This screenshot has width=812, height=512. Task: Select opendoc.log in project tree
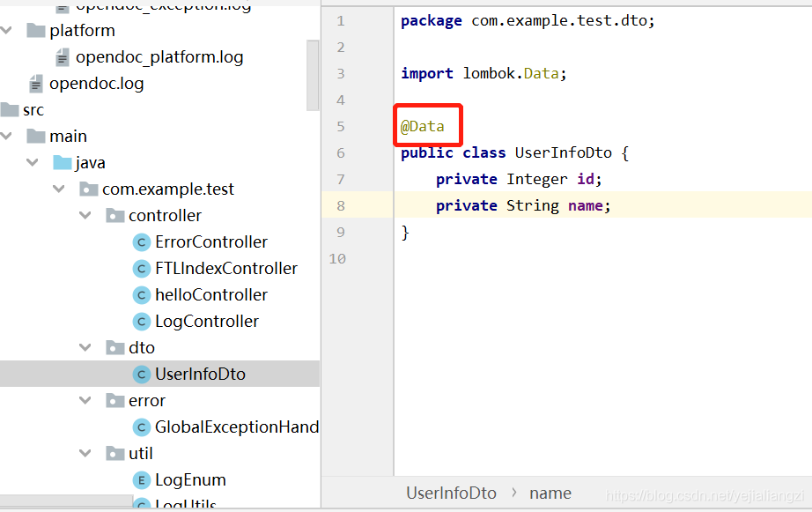97,84
